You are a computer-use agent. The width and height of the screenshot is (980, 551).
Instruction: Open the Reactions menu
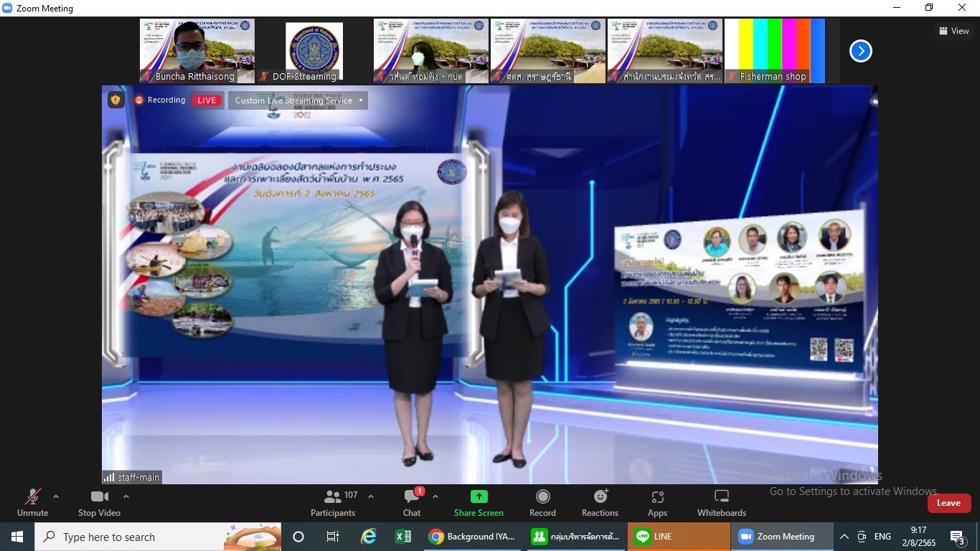[600, 502]
